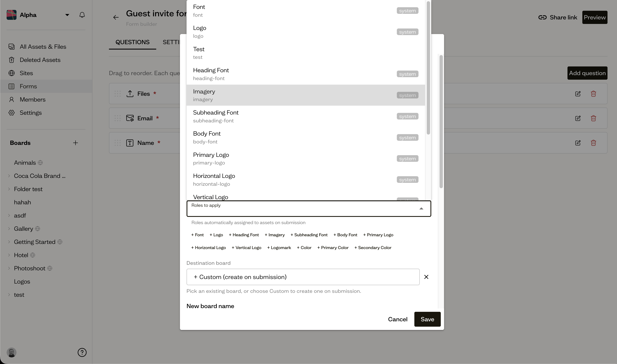The image size is (617, 364).
Task: Grab the Email row drag handle
Action: 117,118
